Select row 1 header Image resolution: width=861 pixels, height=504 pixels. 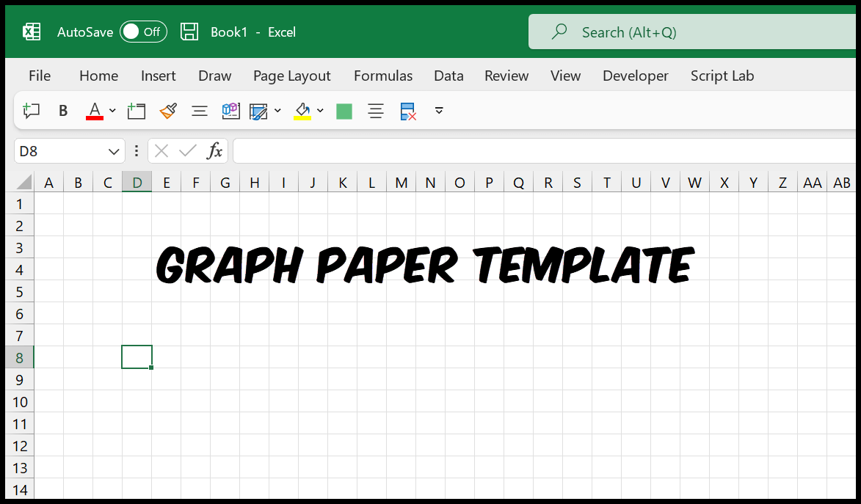pos(20,204)
